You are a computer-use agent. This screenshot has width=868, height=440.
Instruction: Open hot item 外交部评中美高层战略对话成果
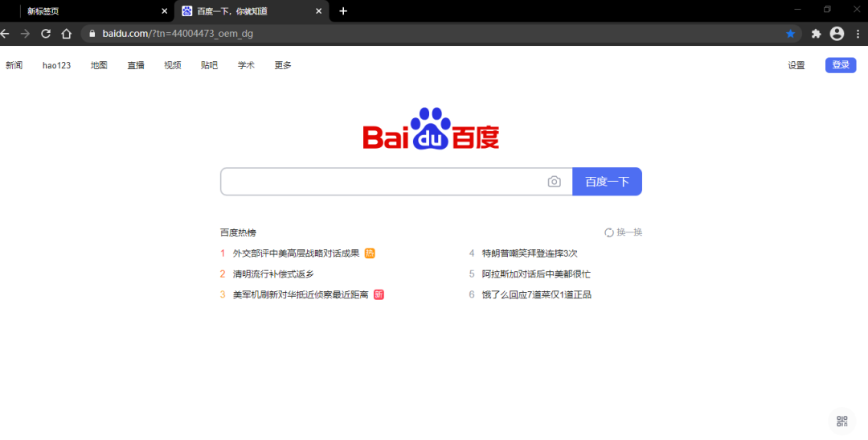[x=296, y=253]
